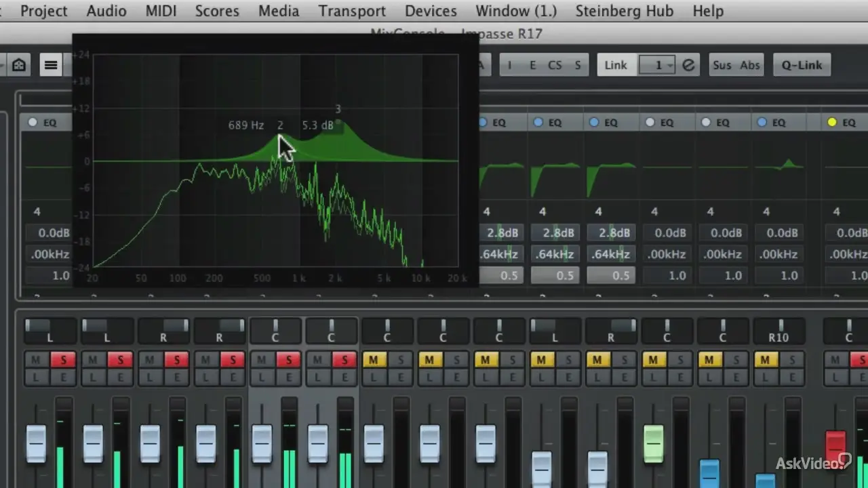
Task: Enable Listen on the red-fader channel
Action: click(x=835, y=377)
